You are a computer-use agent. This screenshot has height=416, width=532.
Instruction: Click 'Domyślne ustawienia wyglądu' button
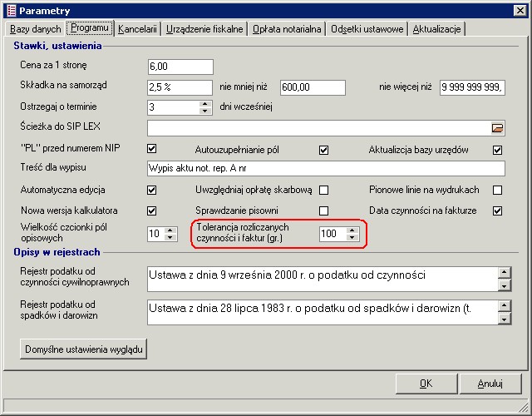[83, 349]
